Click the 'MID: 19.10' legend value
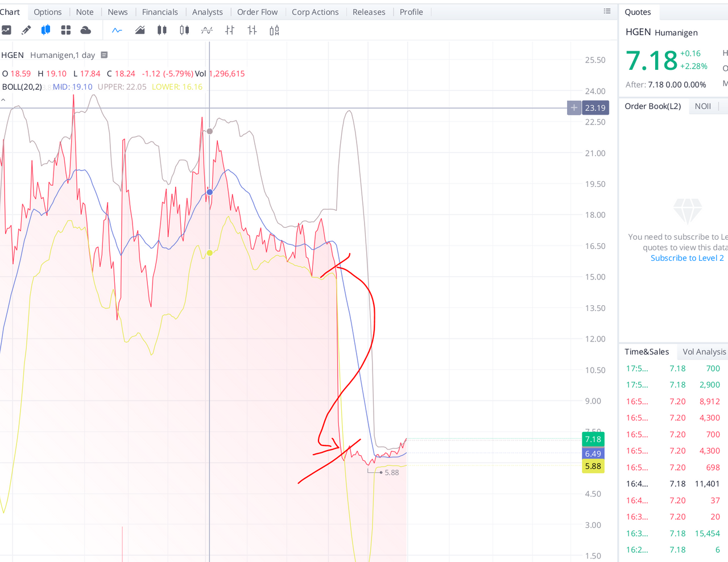 click(x=72, y=87)
